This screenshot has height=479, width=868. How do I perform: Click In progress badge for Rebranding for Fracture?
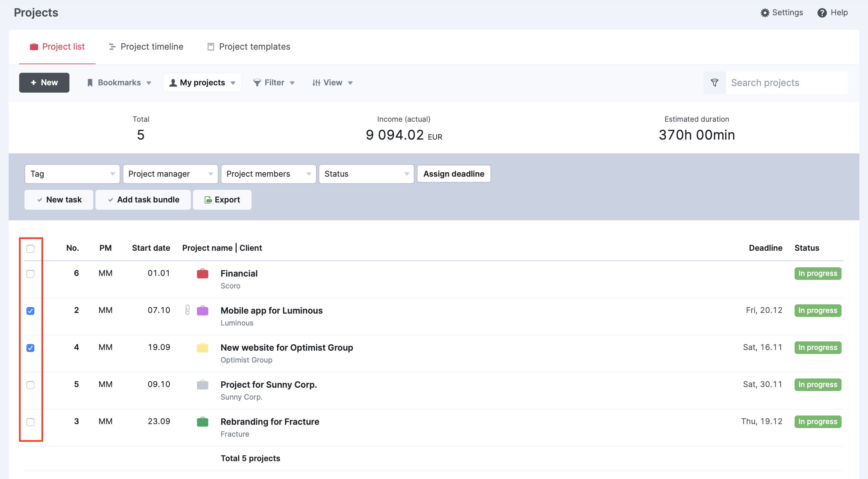point(818,422)
